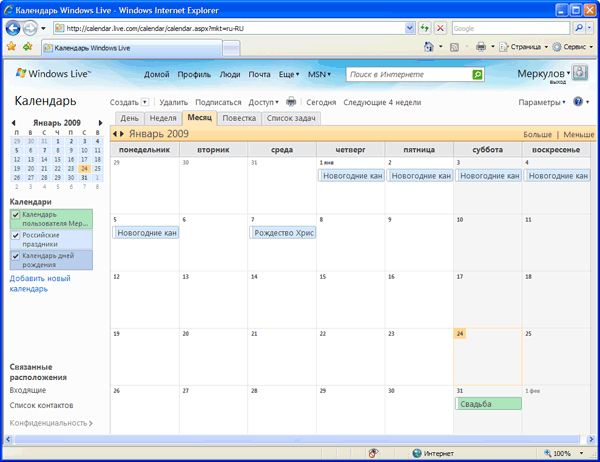Click the RSS feeds icon in toolbar
This screenshot has height=462, width=600.
click(454, 47)
